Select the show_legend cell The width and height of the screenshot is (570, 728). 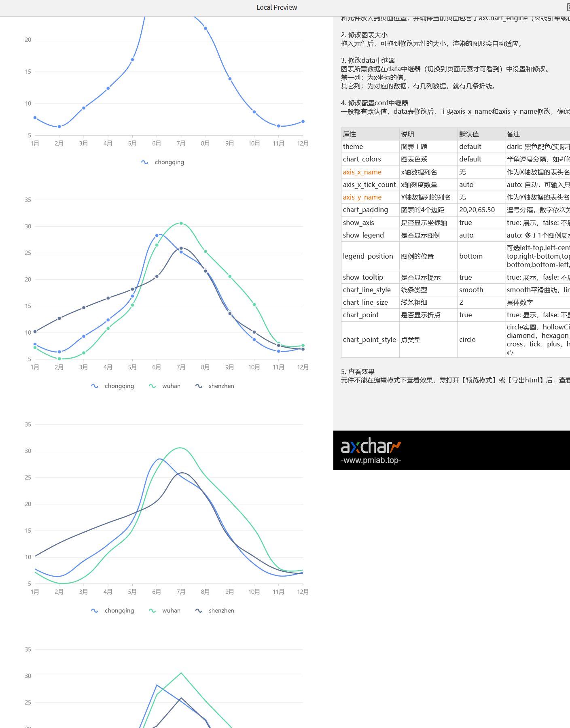[x=370, y=235]
